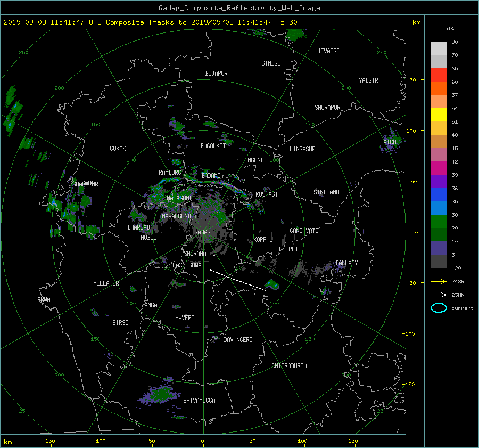Viewport: 479px width, 448px height.
Task: Click the LINGASUR city label
Action: pos(302,149)
